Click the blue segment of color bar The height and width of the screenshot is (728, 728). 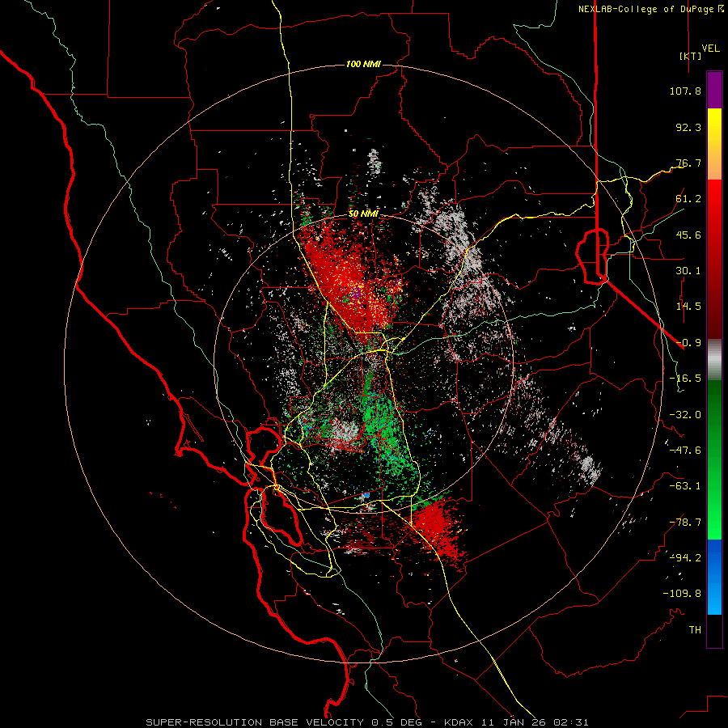pos(714,577)
